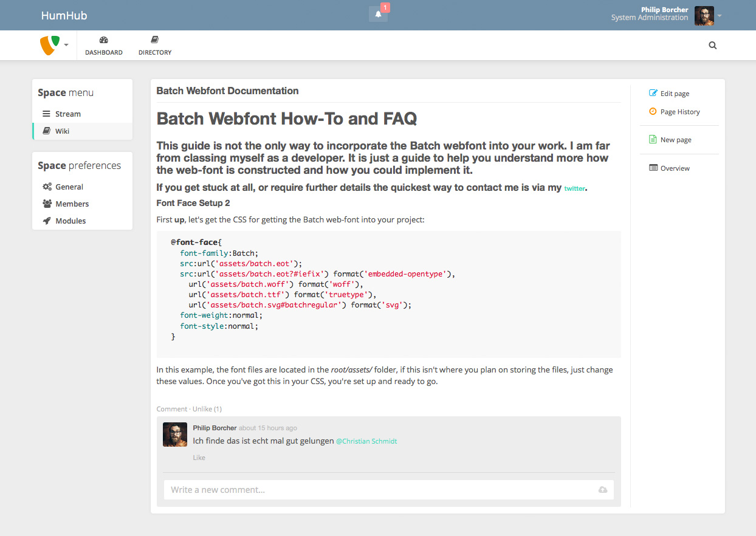Image resolution: width=756 pixels, height=536 pixels.
Task: Select Stream in the Space menu
Action: pyautogui.click(x=83, y=114)
